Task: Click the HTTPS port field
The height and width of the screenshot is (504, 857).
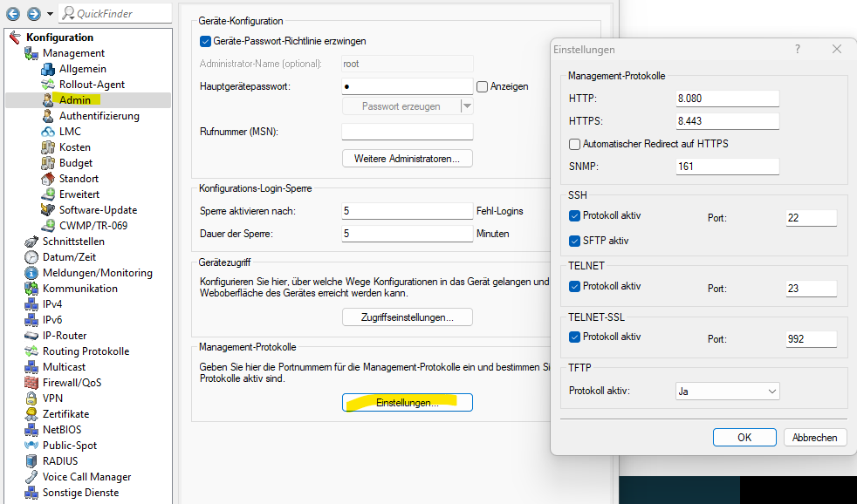Action: (728, 121)
